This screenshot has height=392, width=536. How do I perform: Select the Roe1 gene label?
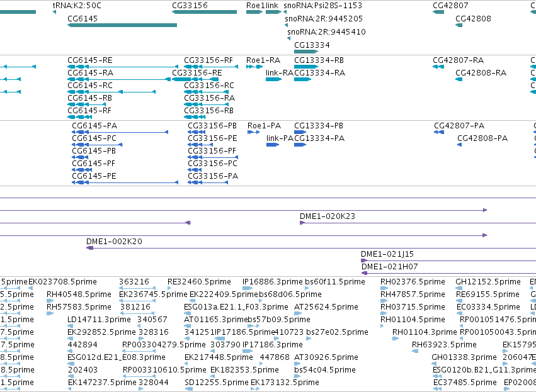coord(255,6)
